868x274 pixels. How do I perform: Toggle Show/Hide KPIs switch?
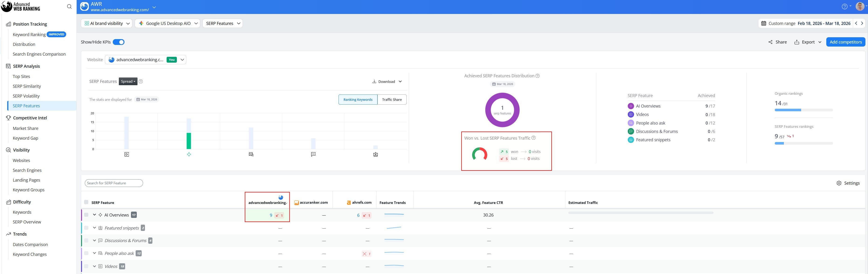pyautogui.click(x=119, y=42)
